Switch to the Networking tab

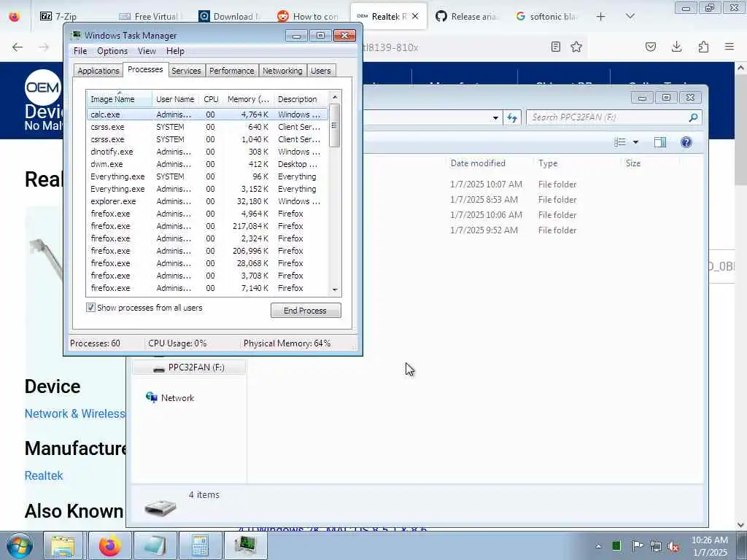(282, 71)
